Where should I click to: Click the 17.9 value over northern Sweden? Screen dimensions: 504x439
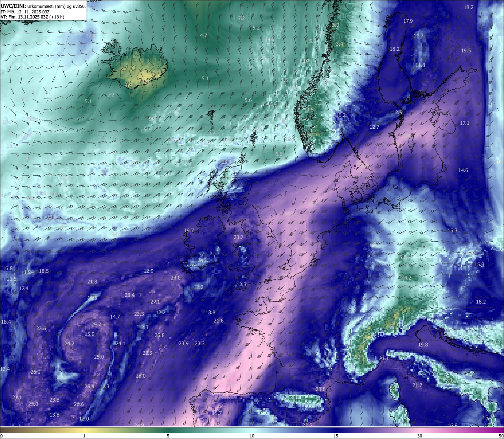point(408,21)
